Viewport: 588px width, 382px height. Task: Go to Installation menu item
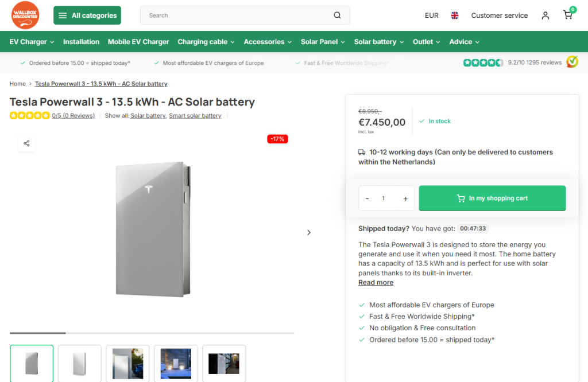[x=81, y=41]
